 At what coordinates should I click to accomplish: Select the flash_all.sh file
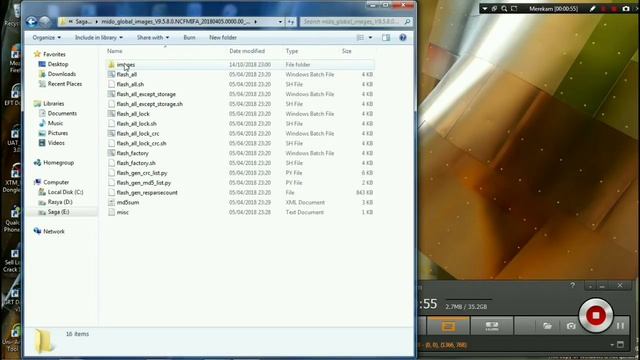pyautogui.click(x=130, y=84)
